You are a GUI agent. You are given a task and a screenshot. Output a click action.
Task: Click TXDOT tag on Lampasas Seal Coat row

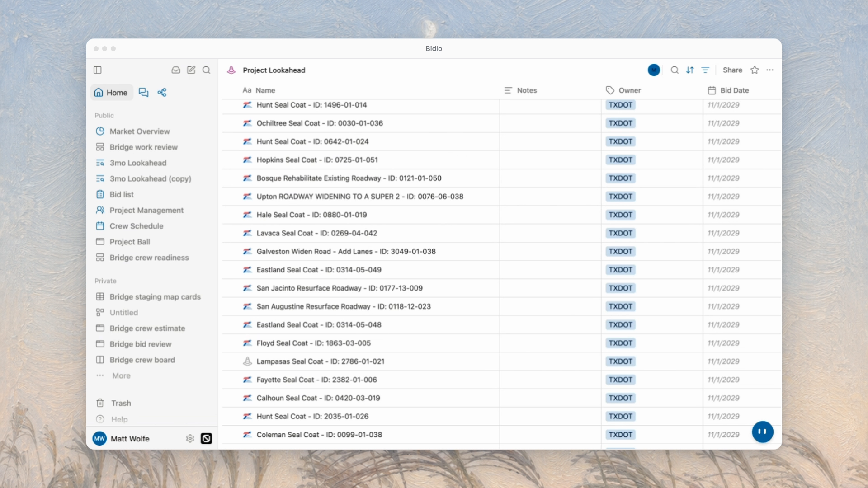coord(620,361)
